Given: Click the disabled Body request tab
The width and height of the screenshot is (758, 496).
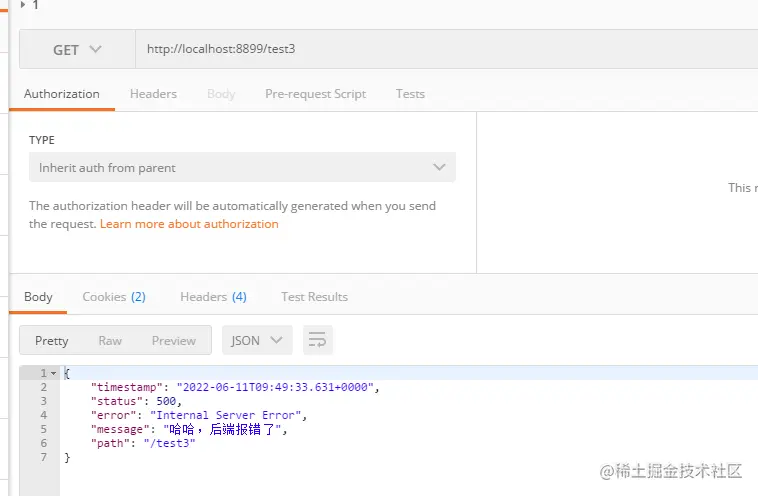Looking at the screenshot, I should pyautogui.click(x=221, y=94).
